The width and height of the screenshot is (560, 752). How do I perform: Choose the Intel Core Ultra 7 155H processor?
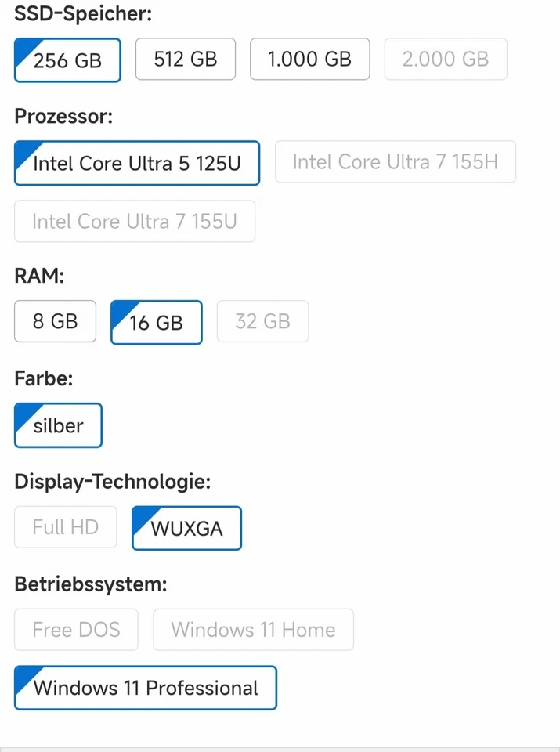pyautogui.click(x=395, y=161)
